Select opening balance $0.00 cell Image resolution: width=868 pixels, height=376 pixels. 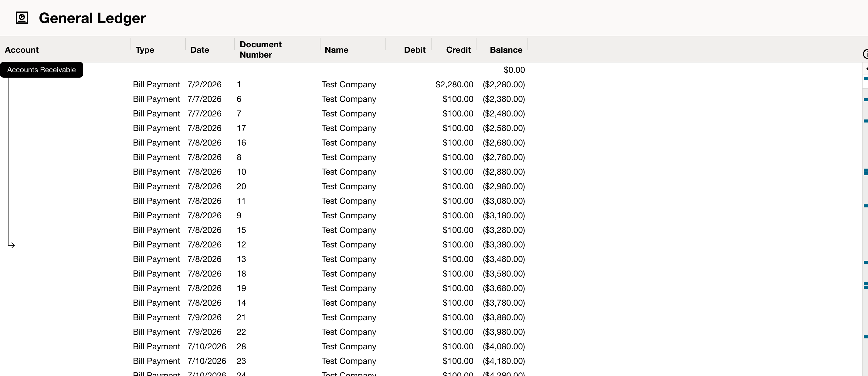514,70
